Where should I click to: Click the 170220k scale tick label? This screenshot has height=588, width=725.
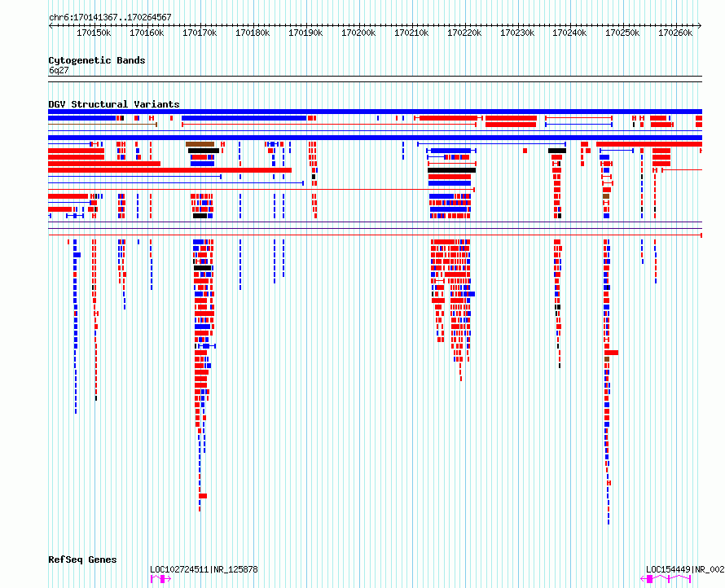click(x=464, y=33)
